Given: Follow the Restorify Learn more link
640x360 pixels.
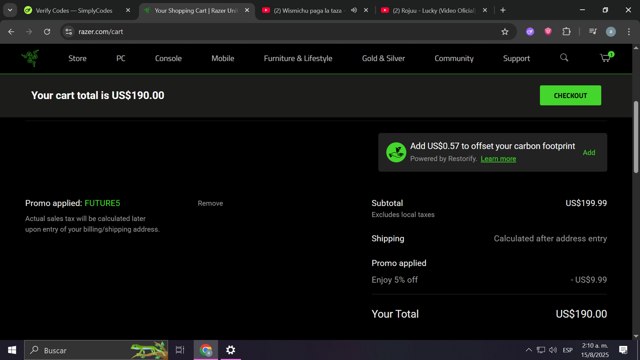Looking at the screenshot, I should 498,159.
